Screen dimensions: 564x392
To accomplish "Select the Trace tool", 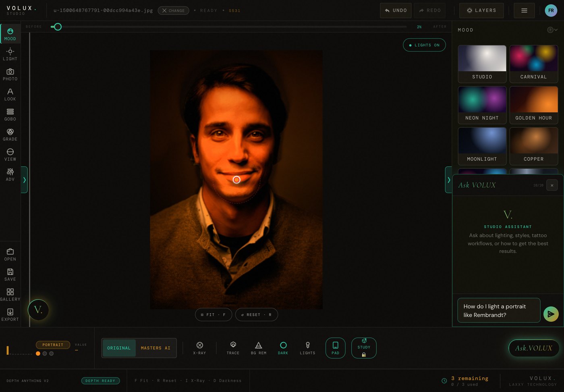I will pyautogui.click(x=233, y=348).
